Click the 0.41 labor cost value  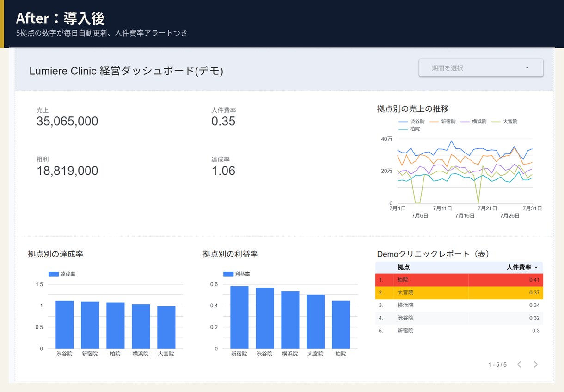[x=534, y=280]
